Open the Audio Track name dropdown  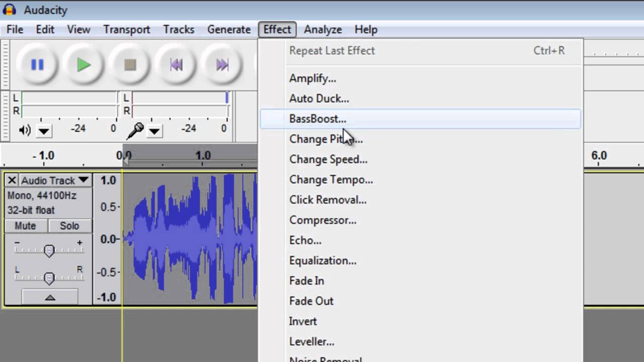click(55, 180)
